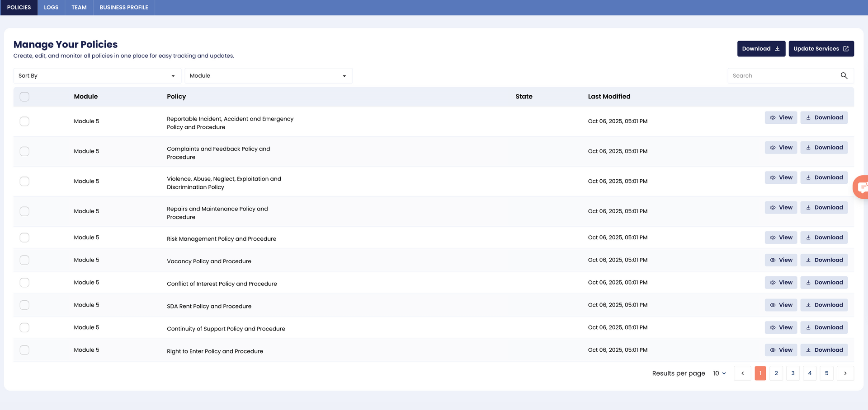
Task: Check the Complaints and Feedback Policy checkbox
Action: (24, 151)
